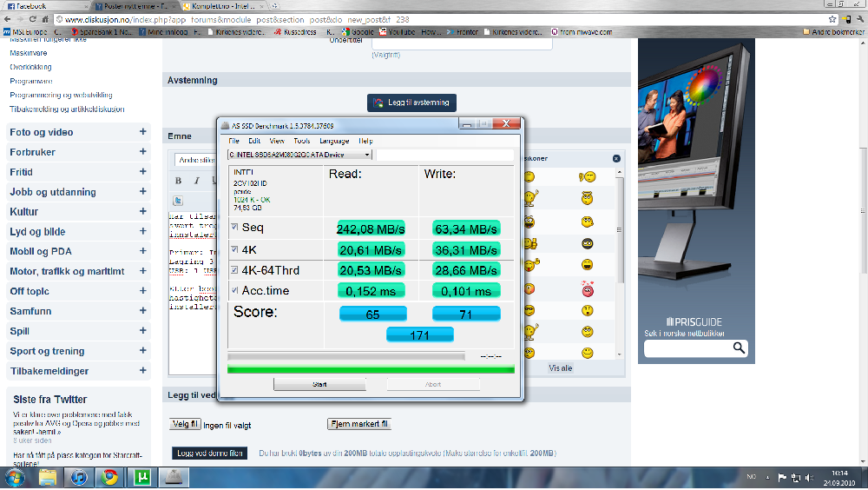Click the Action Center flag tray icon
The height and width of the screenshot is (490, 868).
[x=782, y=477]
